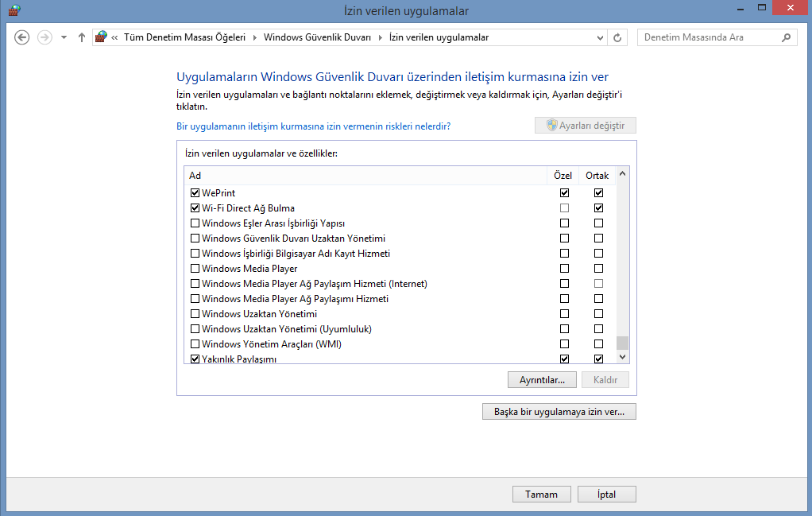Viewport: 812px width, 516px height.
Task: Open the address bar history dropdown
Action: click(x=600, y=37)
